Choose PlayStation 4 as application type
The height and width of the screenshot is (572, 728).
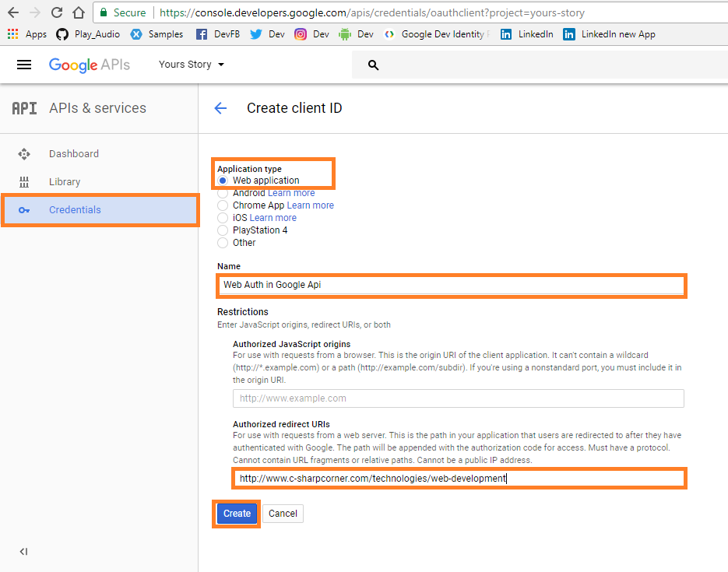pos(223,230)
